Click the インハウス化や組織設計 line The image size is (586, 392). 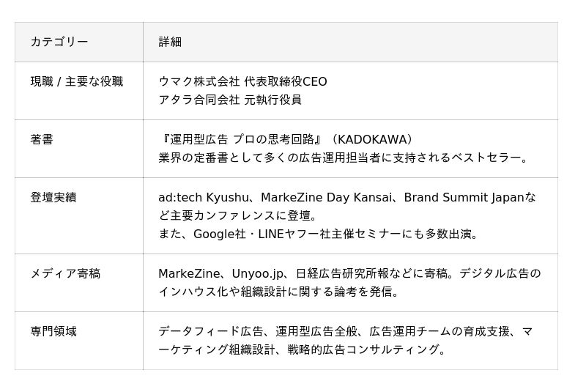(278, 292)
